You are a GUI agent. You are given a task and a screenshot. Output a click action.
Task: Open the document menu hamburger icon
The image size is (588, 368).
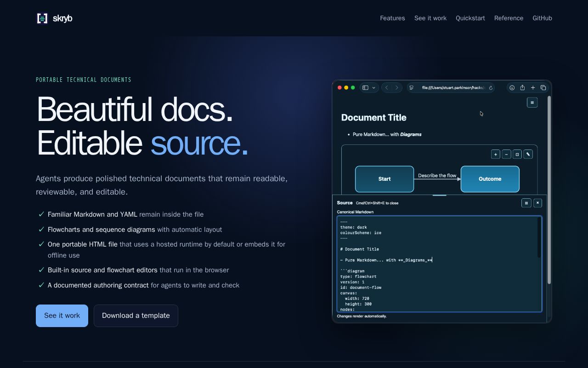click(x=532, y=103)
